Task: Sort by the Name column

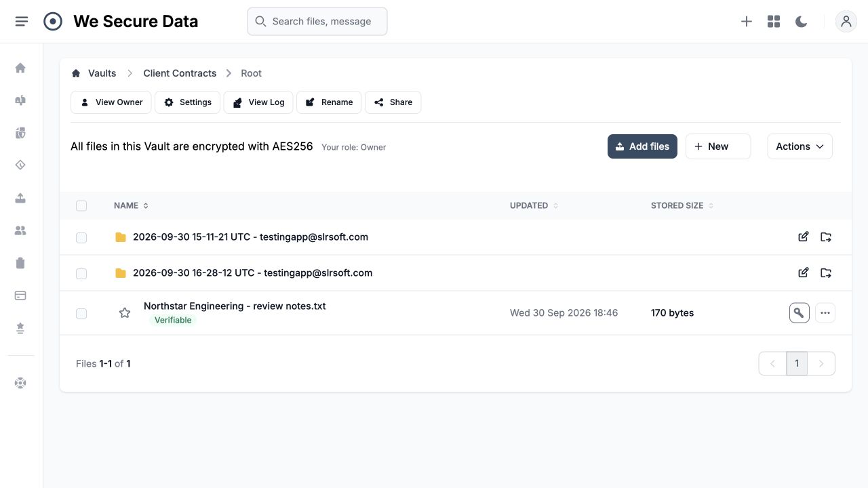Action: pyautogui.click(x=131, y=205)
